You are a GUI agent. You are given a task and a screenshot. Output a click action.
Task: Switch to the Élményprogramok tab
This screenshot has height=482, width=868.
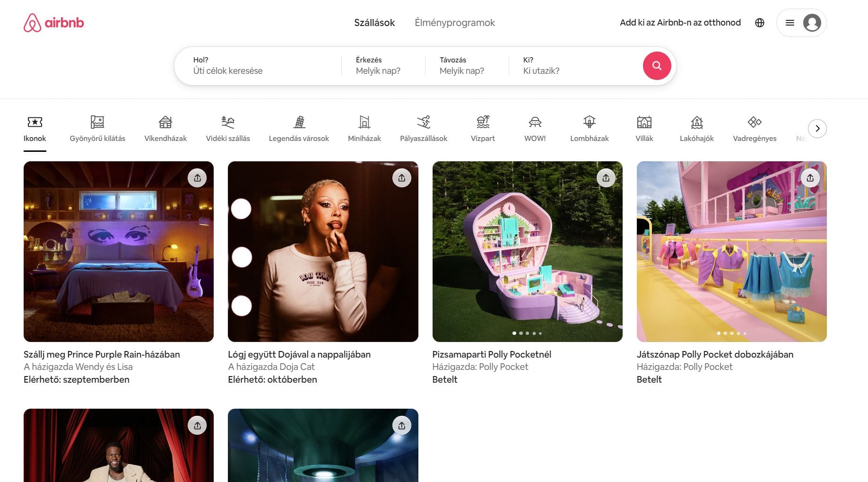click(x=454, y=23)
